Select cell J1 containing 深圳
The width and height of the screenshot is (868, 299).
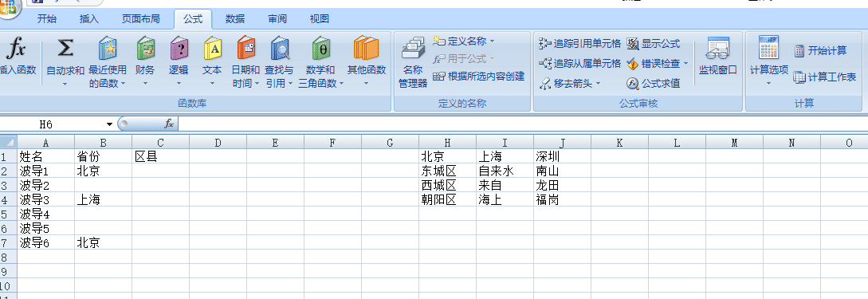(x=563, y=157)
